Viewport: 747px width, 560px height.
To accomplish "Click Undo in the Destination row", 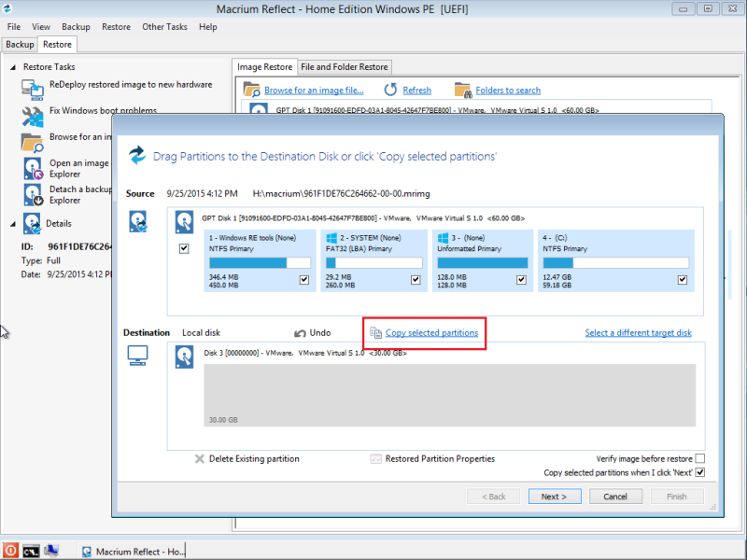I will (x=320, y=333).
